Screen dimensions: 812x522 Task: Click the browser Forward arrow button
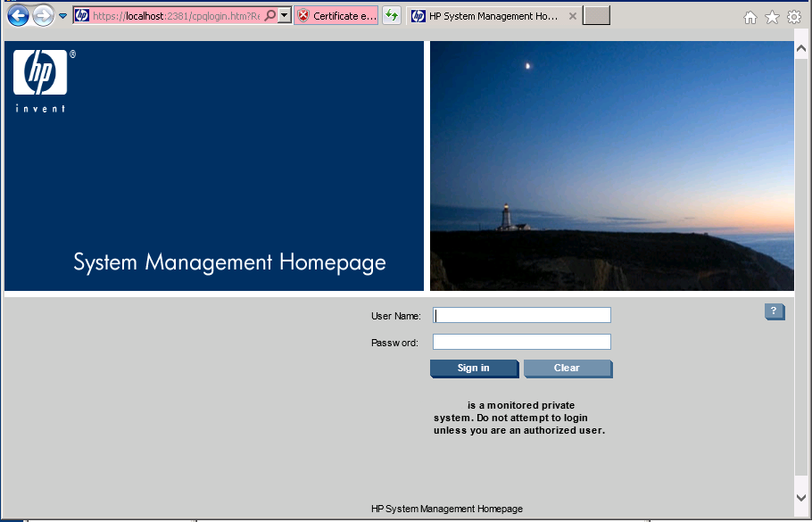44,16
